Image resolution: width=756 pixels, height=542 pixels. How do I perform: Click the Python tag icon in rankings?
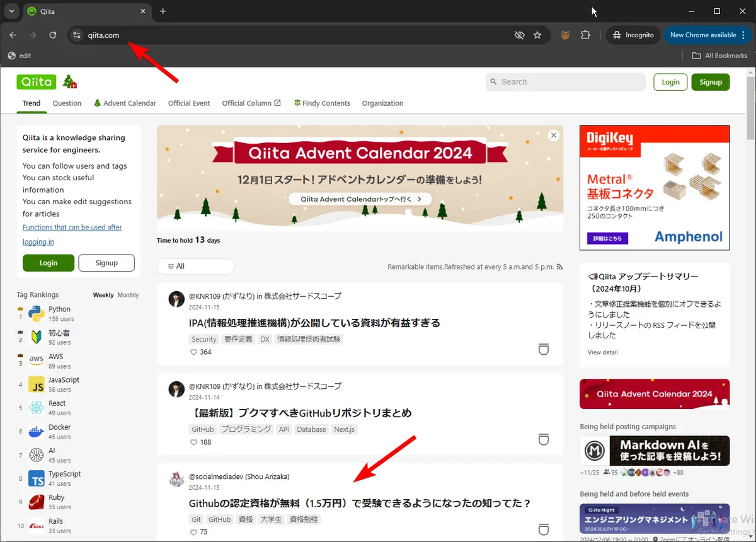coord(37,313)
